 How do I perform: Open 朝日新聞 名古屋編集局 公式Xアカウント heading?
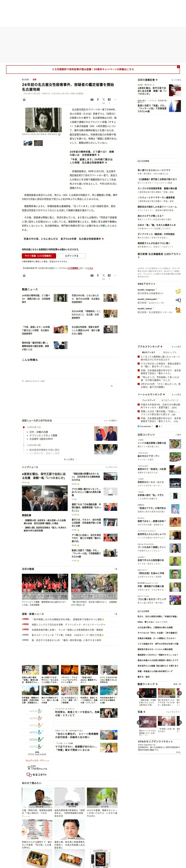(159, 255)
